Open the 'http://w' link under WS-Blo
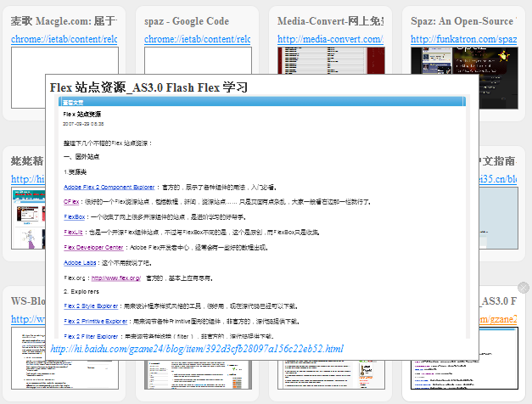This screenshot has height=404, width=532. pos(28,319)
